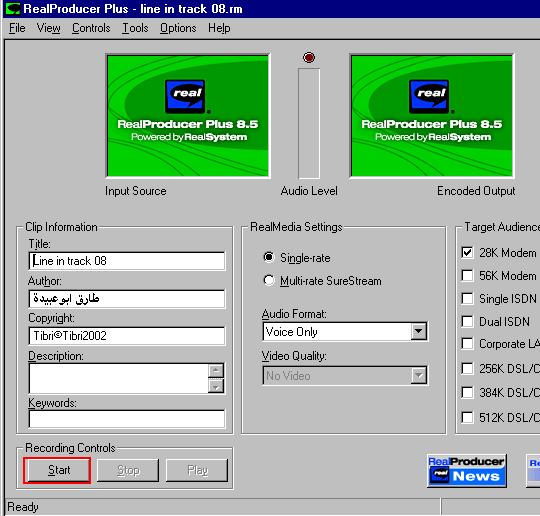Image resolution: width=540 pixels, height=516 pixels.
Task: Click inside the Description text box
Action: [119, 378]
